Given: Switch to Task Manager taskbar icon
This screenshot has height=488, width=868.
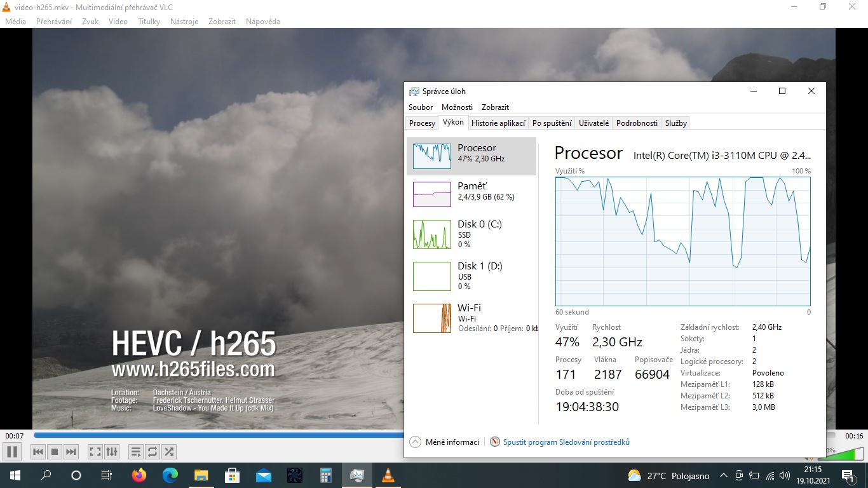Looking at the screenshot, I should click(x=356, y=475).
